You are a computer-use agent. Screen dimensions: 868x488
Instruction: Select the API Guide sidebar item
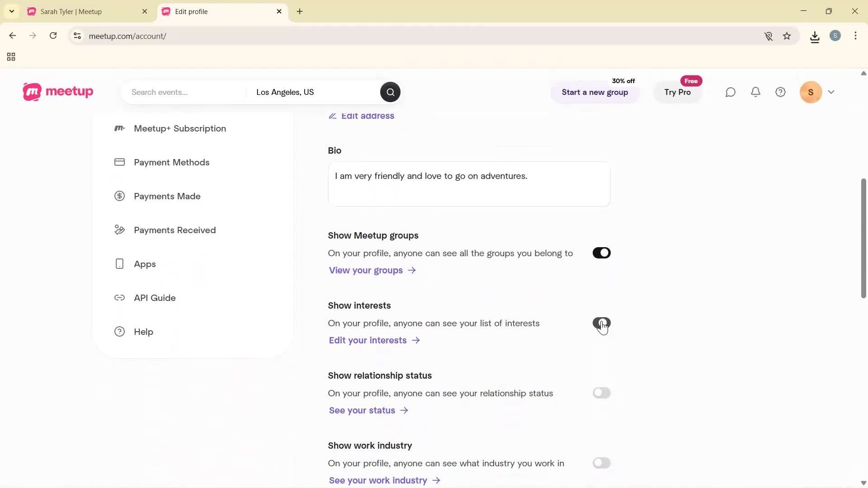pos(155,298)
